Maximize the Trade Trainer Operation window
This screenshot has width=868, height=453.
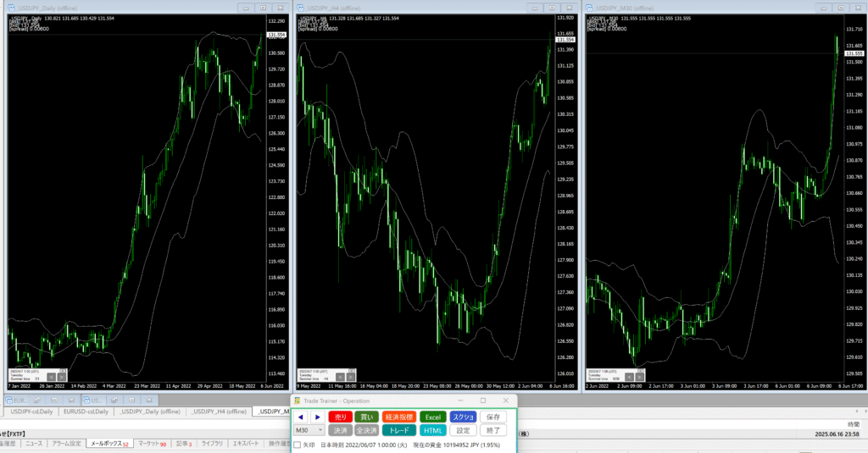click(x=482, y=401)
